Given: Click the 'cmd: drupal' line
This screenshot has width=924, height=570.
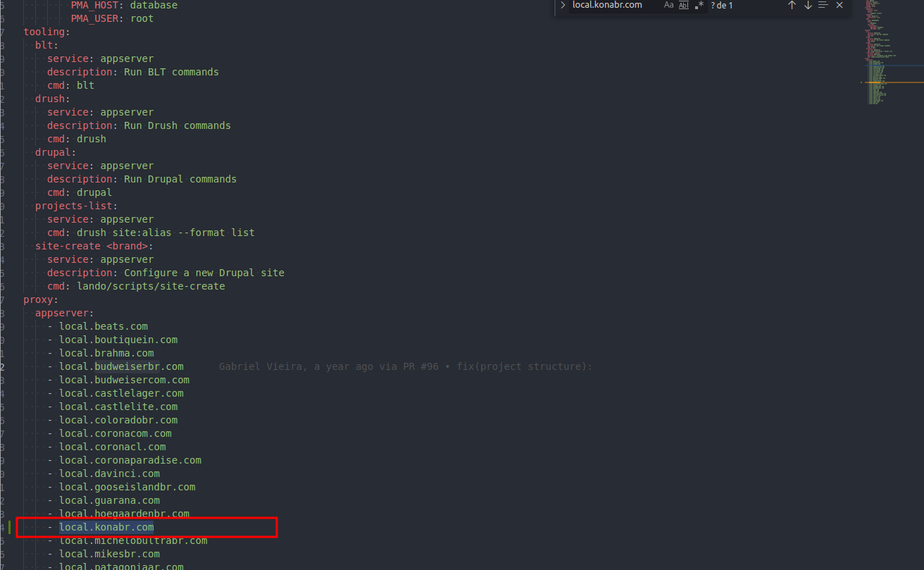Looking at the screenshot, I should (80, 192).
